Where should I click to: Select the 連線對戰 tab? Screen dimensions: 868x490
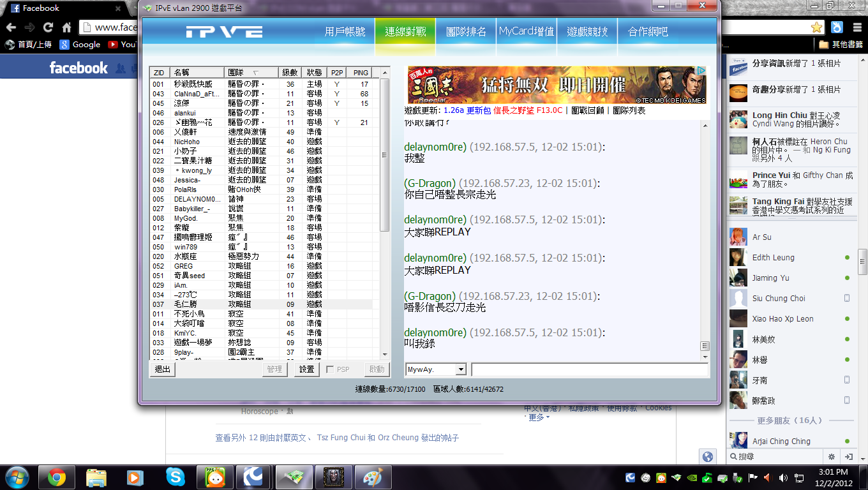tap(405, 32)
